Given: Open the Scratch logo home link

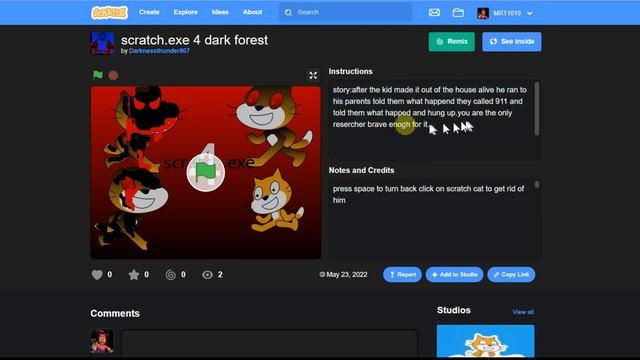Looking at the screenshot, I should coord(109,13).
